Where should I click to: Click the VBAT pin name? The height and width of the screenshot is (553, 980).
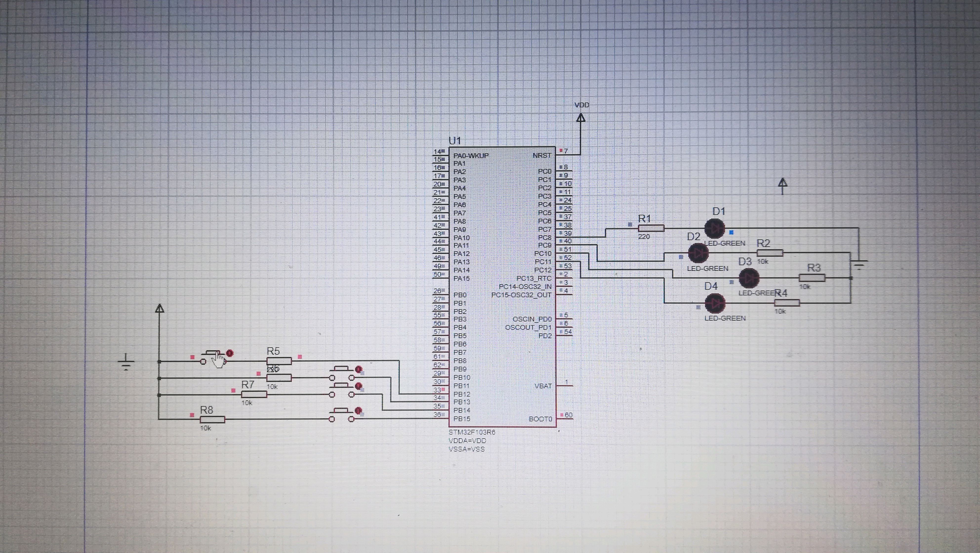point(543,386)
